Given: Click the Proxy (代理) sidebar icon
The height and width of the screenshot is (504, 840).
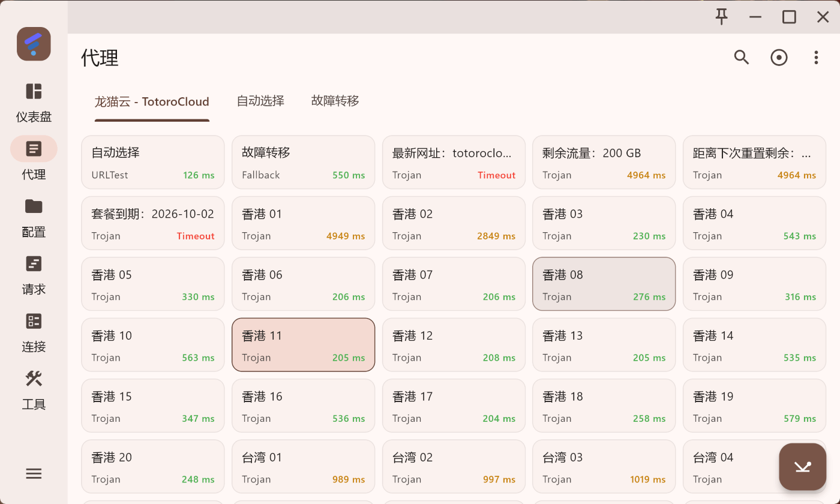Looking at the screenshot, I should 34,149.
